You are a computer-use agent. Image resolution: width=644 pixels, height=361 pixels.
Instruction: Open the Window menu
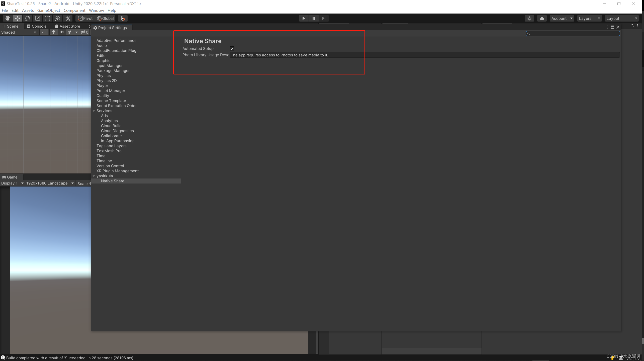tap(96, 10)
